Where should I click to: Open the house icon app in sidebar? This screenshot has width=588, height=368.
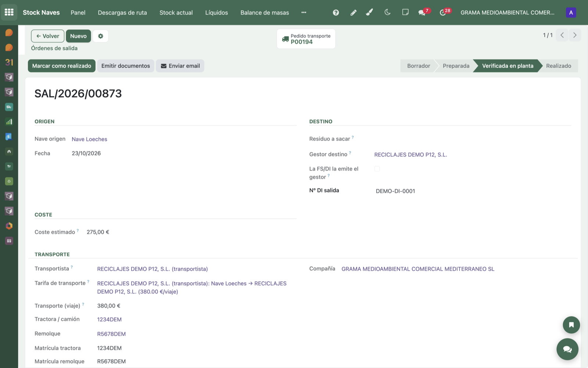(x=9, y=152)
